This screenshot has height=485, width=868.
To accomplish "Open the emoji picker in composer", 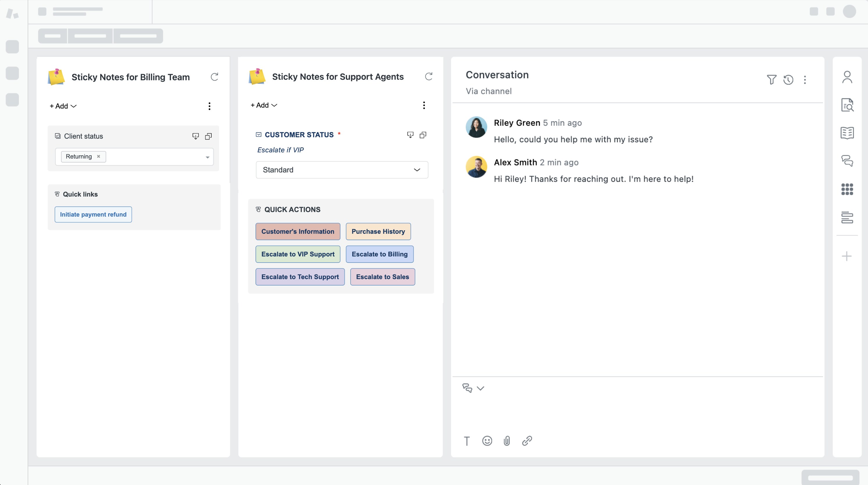I will (487, 441).
